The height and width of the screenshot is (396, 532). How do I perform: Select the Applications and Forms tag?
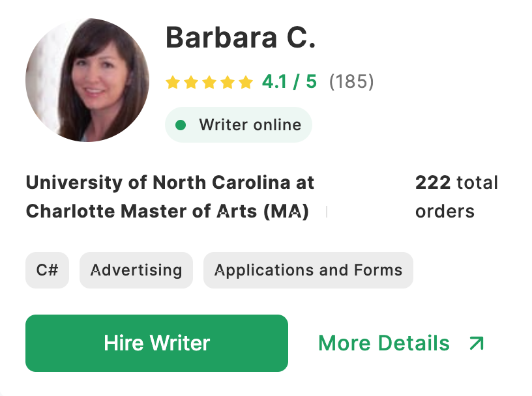(308, 270)
